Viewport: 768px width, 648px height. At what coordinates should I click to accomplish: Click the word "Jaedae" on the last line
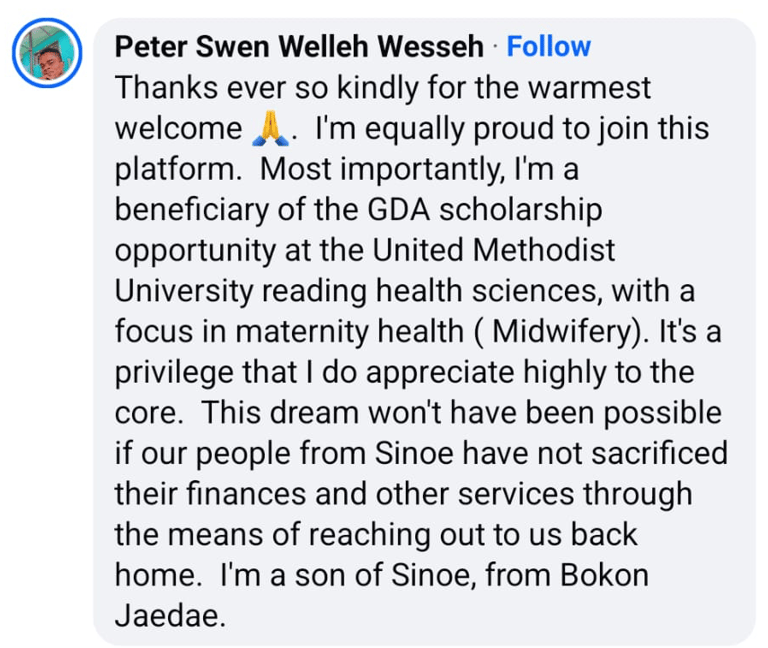click(x=164, y=614)
